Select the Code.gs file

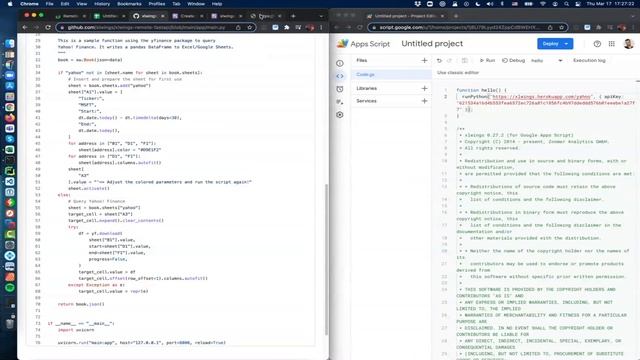tap(391, 74)
